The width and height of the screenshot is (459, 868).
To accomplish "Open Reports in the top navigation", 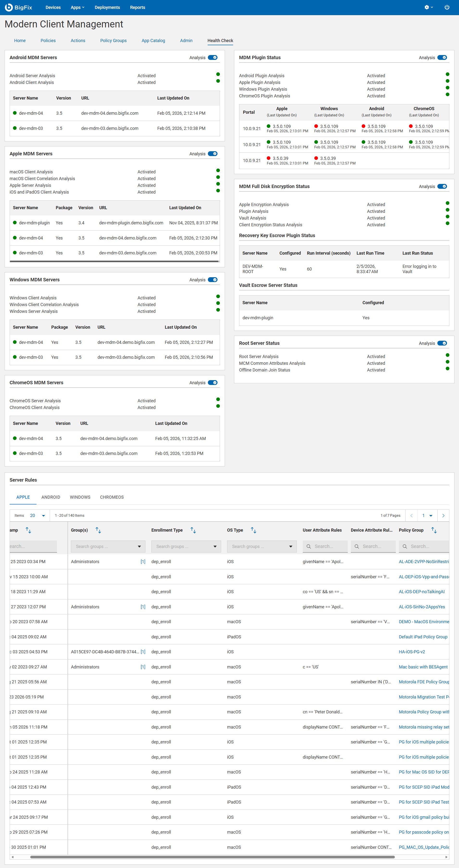I will tap(138, 7).
